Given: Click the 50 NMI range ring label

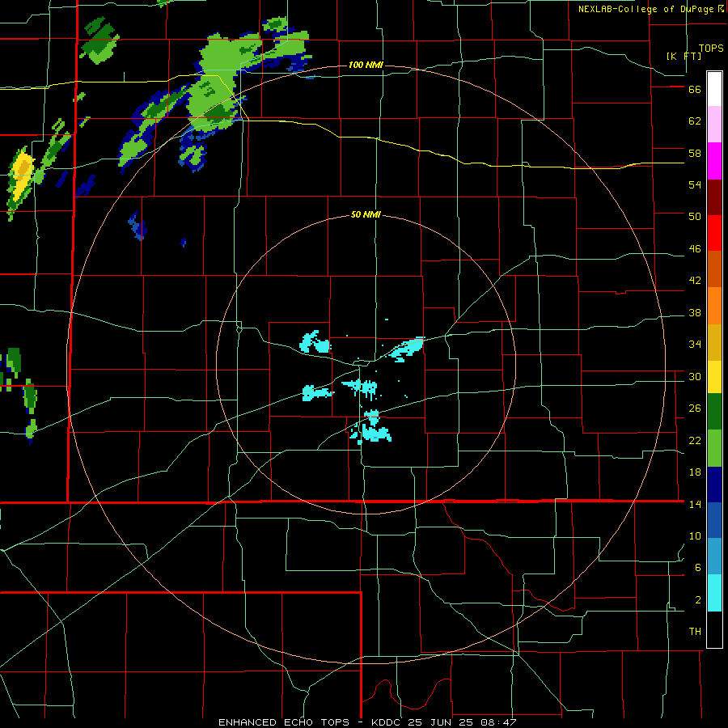Looking at the screenshot, I should [366, 214].
